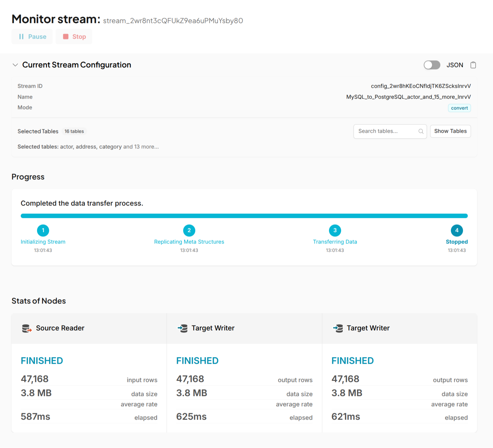The width and height of the screenshot is (493, 448).
Task: Click the teal progress bar
Action: (244, 215)
